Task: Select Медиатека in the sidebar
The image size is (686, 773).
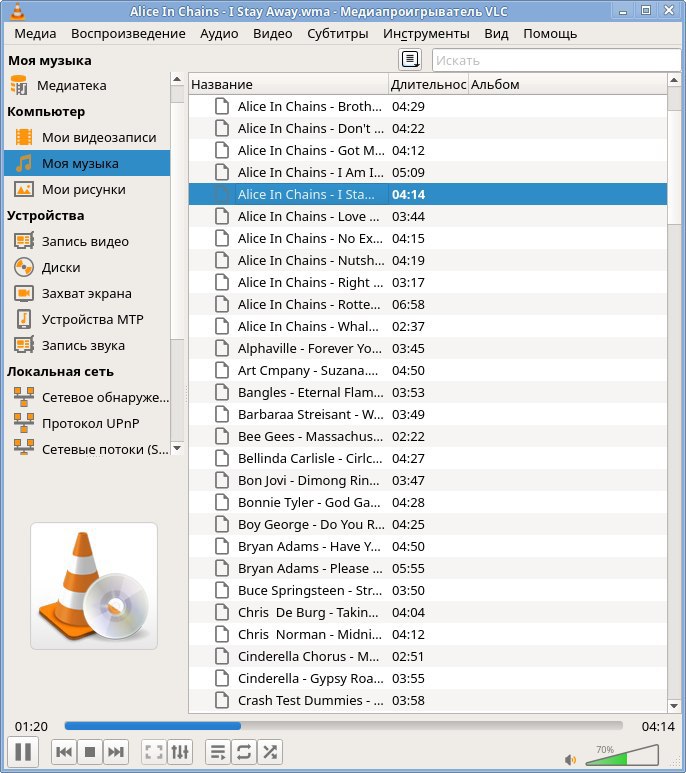Action: pos(87,85)
